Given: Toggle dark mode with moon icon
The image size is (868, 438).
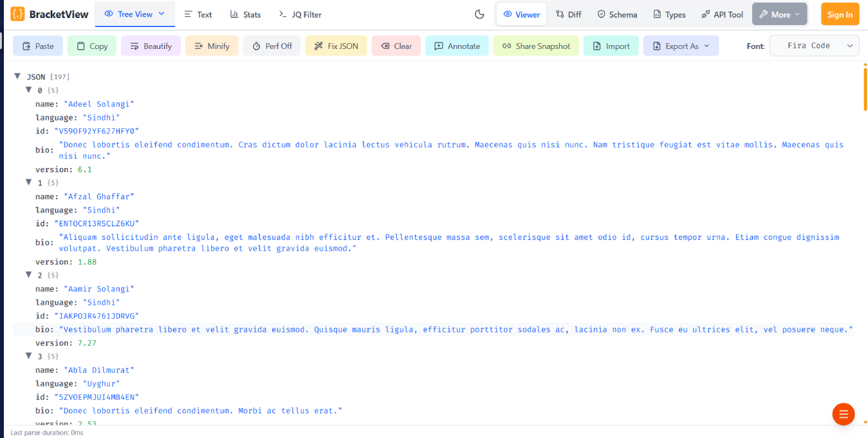Looking at the screenshot, I should click(x=479, y=14).
